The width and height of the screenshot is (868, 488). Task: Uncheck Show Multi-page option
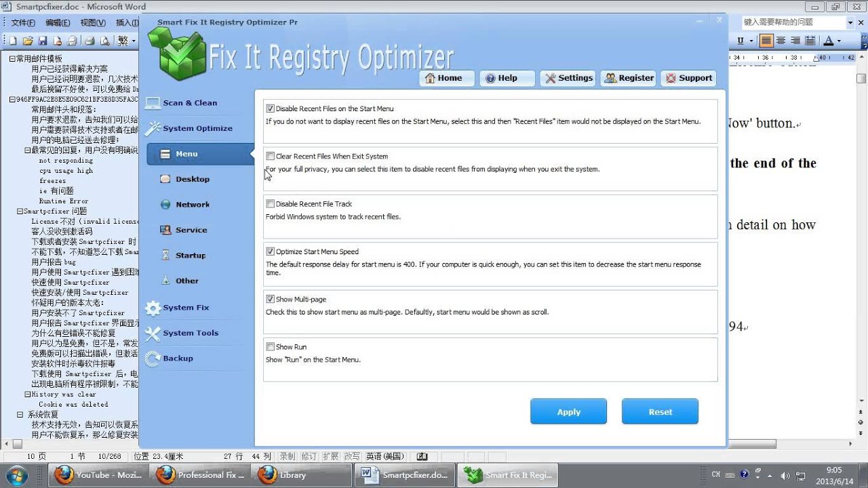[x=271, y=299]
